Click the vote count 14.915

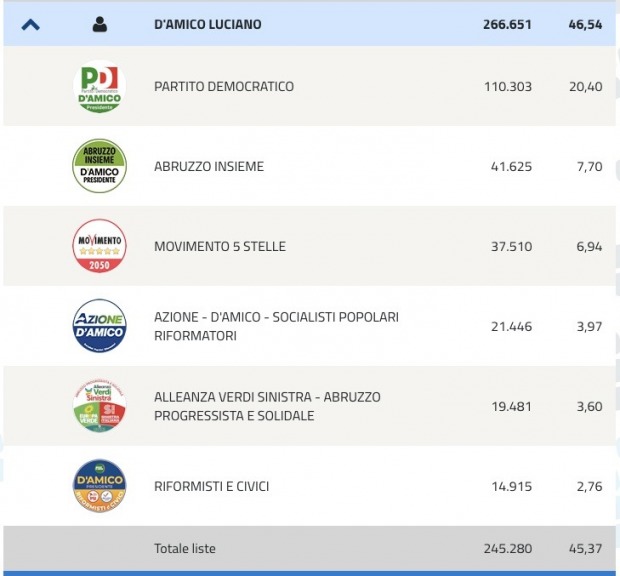pyautogui.click(x=512, y=486)
